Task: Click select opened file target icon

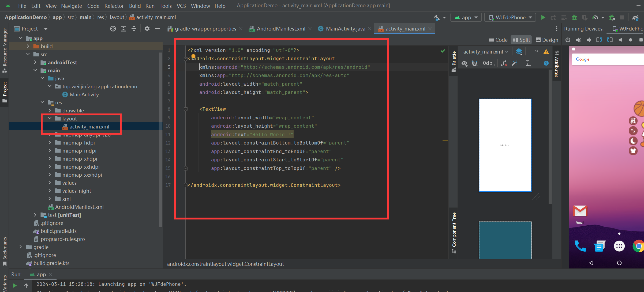Action: (113, 29)
